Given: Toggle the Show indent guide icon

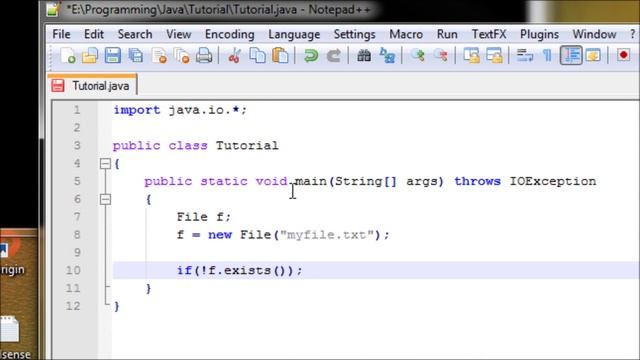Looking at the screenshot, I should (x=571, y=55).
